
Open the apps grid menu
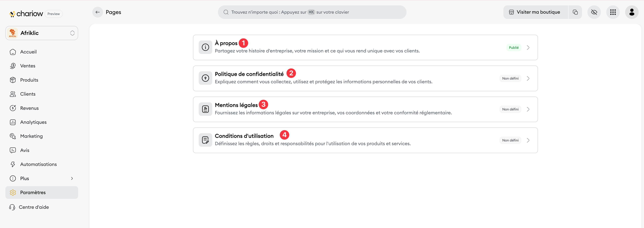click(613, 12)
